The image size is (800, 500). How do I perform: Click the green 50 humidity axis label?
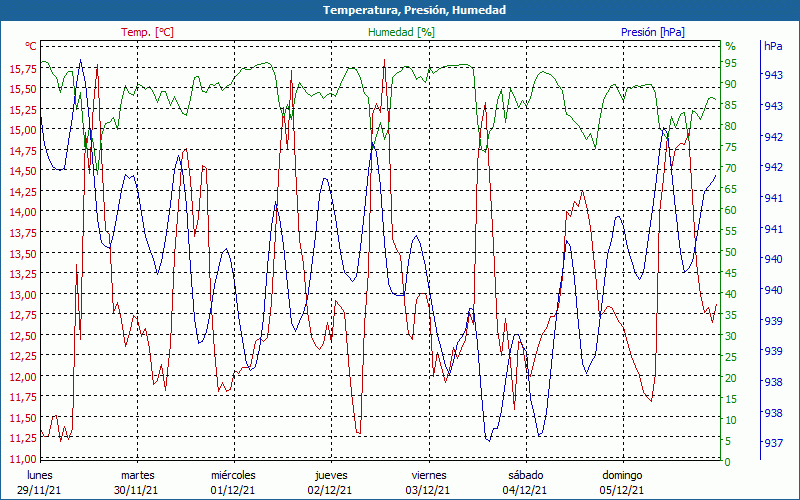point(731,252)
